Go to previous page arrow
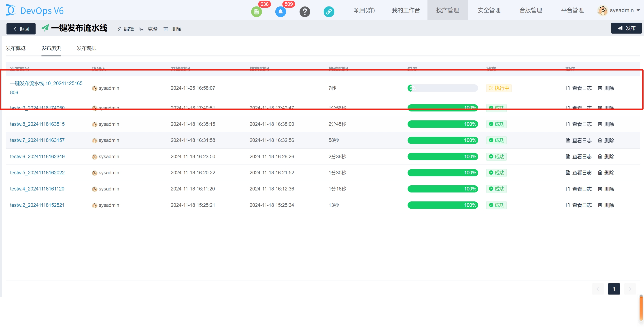The height and width of the screenshot is (327, 644). (598, 289)
